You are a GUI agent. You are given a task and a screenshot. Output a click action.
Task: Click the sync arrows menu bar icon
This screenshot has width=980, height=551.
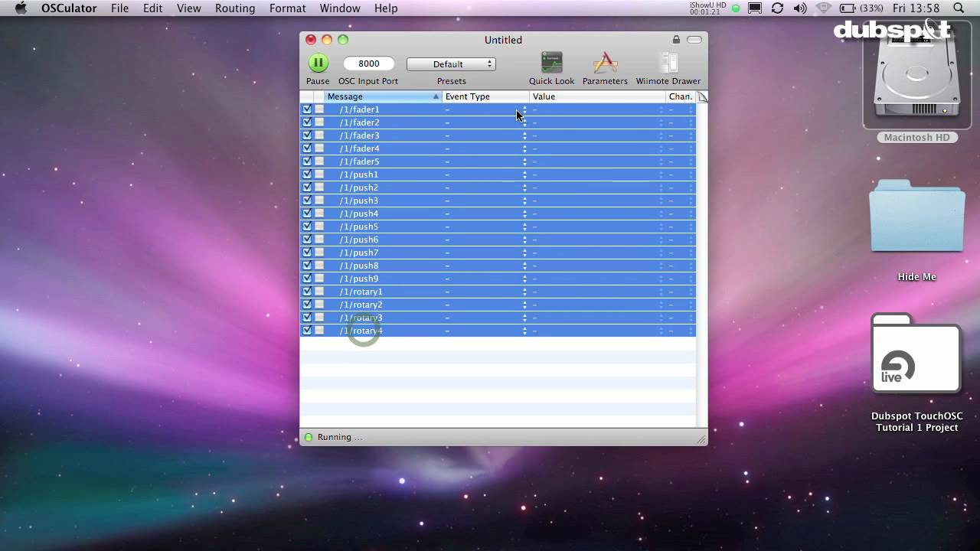click(x=777, y=8)
